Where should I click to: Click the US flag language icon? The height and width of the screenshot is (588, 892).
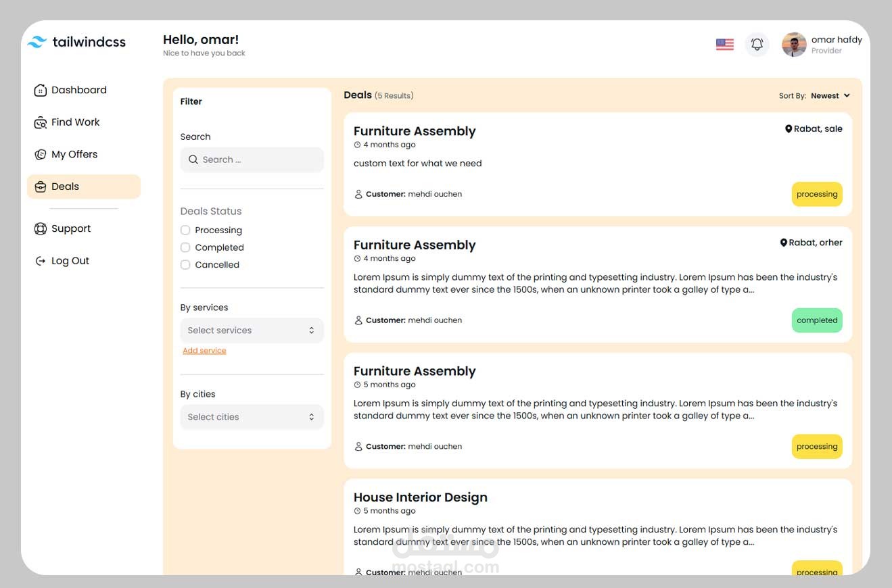tap(724, 45)
